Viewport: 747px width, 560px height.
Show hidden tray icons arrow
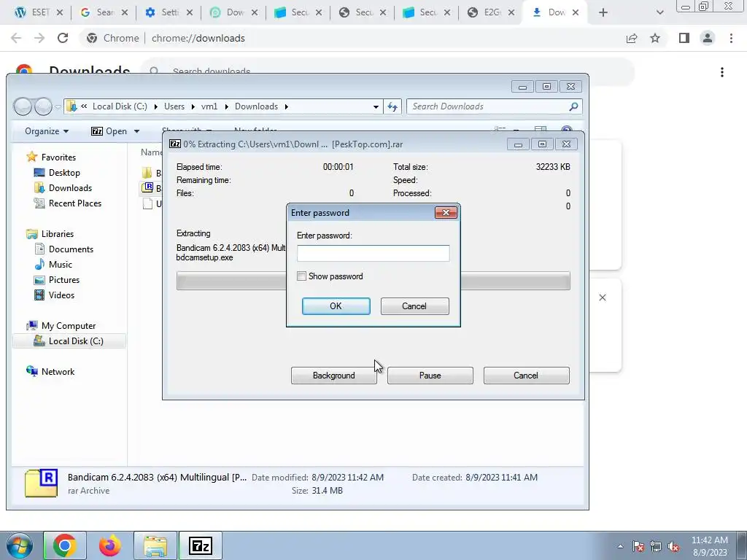620,546
